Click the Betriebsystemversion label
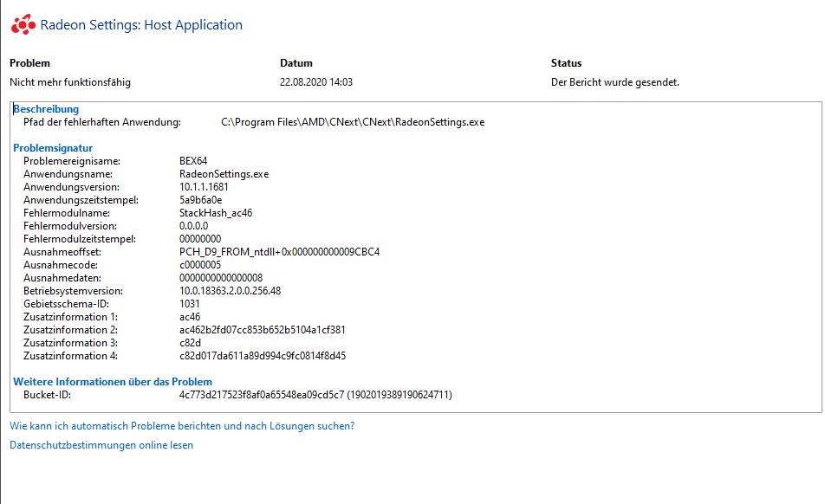This screenshot has height=504, width=825. (73, 291)
